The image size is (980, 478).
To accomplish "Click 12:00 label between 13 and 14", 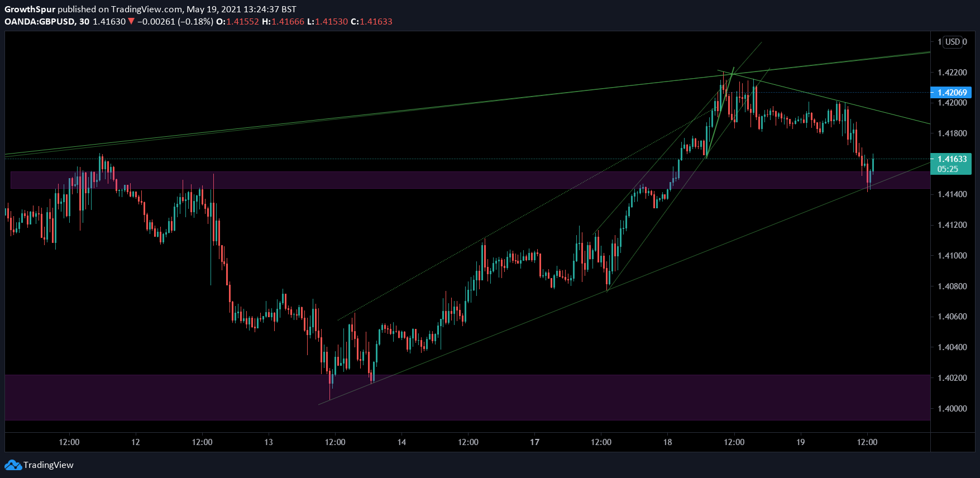I will pos(335,442).
